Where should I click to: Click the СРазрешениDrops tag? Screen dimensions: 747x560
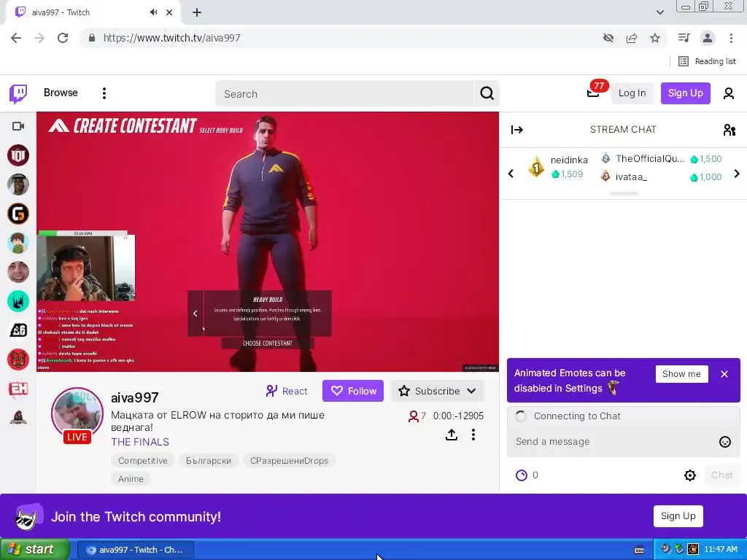(x=289, y=461)
